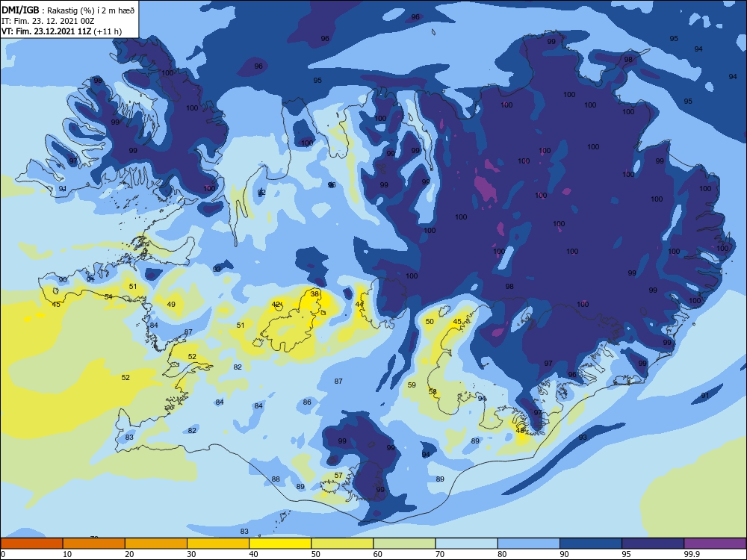Click the '40' legend tick label
747x560 pixels.
pos(254,554)
